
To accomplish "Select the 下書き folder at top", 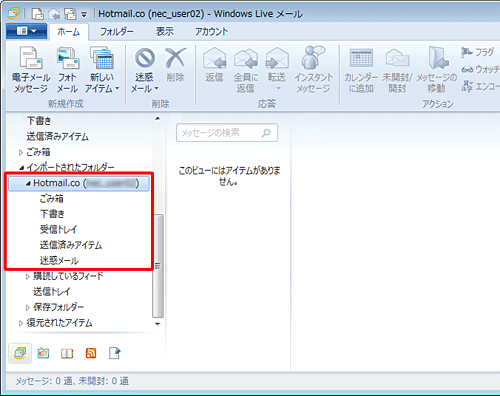I will click(x=39, y=121).
